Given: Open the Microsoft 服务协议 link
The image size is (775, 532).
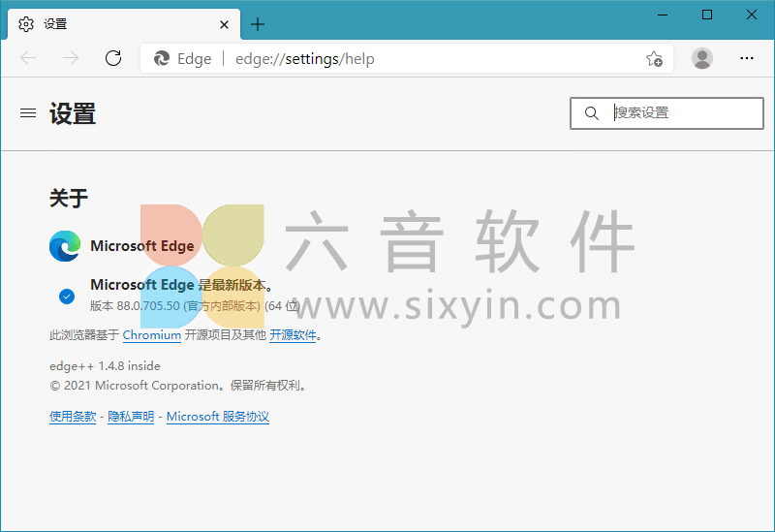Looking at the screenshot, I should pos(218,417).
